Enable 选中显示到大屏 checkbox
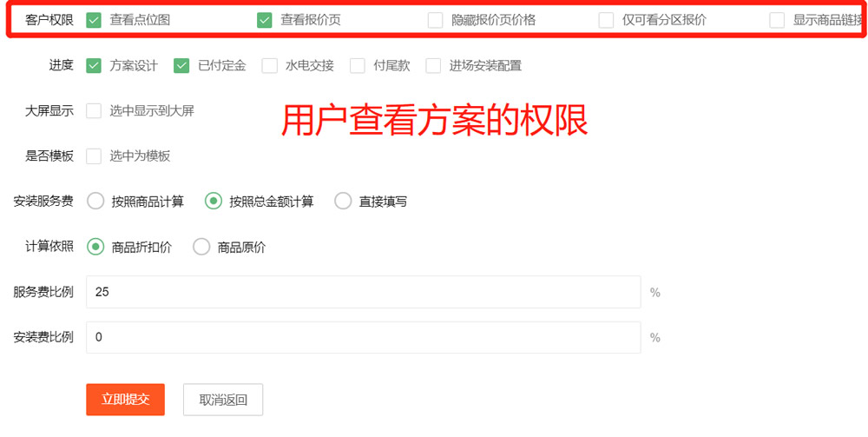This screenshot has width=868, height=437. point(94,111)
